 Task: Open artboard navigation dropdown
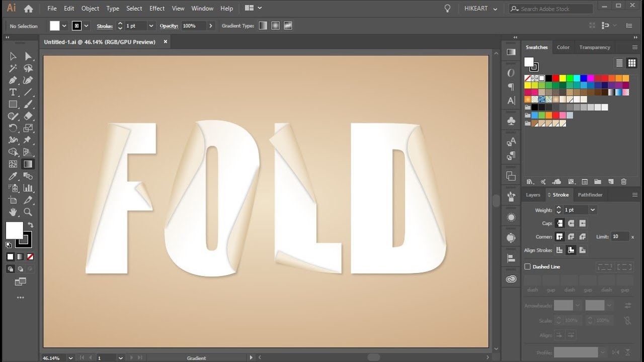click(x=120, y=358)
